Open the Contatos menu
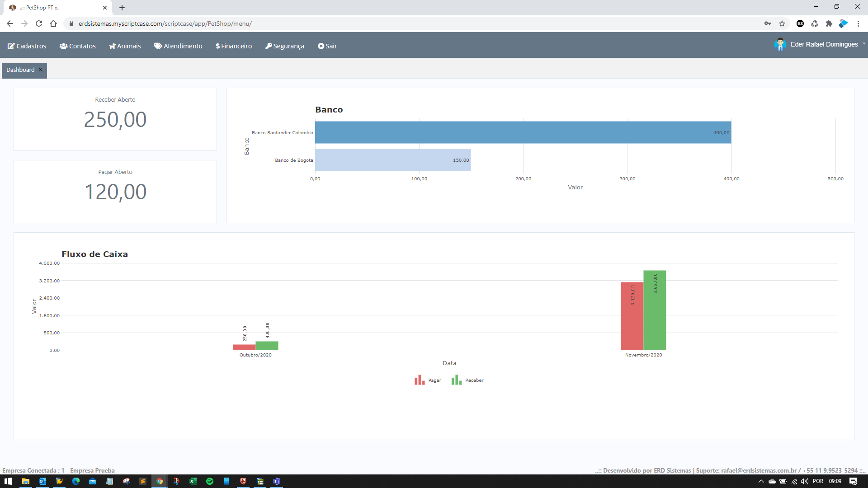Image resolution: width=868 pixels, height=488 pixels. (x=78, y=46)
